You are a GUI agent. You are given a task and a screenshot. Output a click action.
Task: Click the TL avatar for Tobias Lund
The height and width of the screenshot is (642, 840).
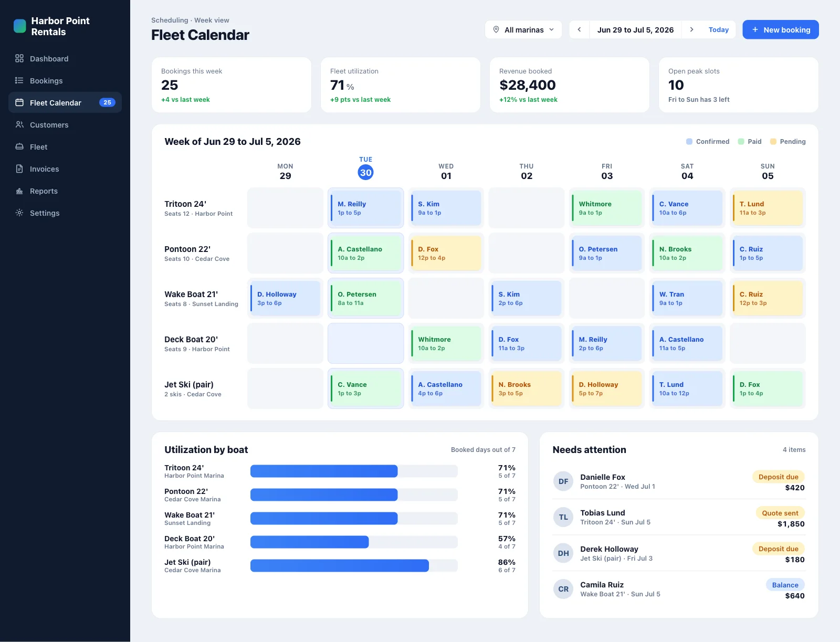563,517
